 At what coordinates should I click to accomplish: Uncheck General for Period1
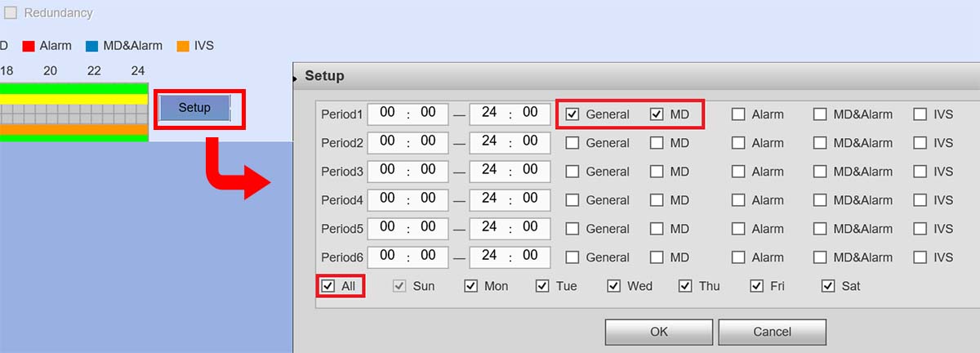(x=572, y=114)
